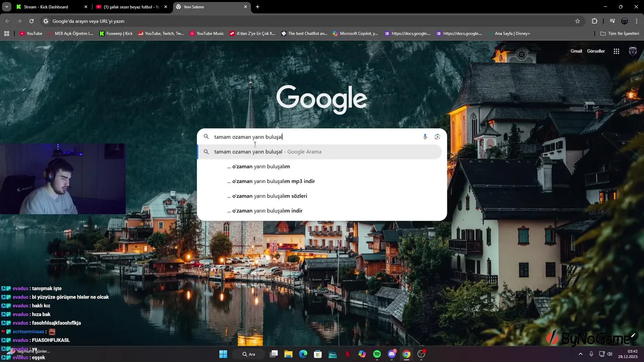Open Chrome's three-dot menu

pyautogui.click(x=636, y=21)
